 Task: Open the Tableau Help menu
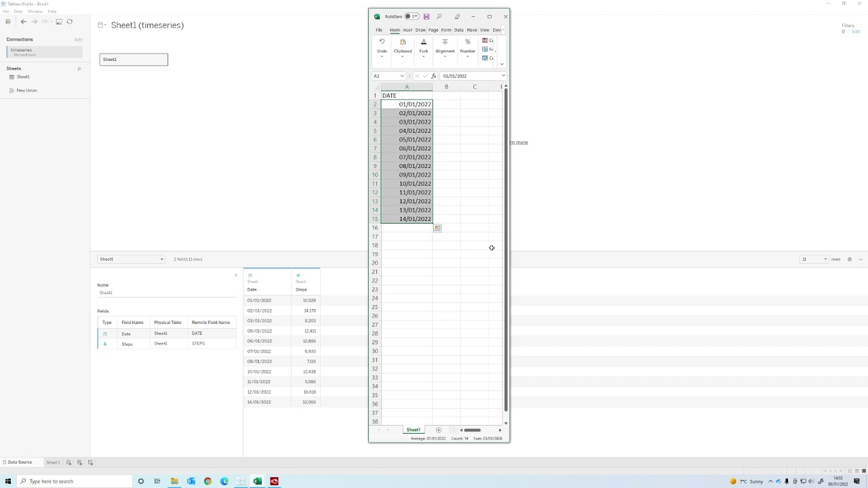click(x=52, y=12)
